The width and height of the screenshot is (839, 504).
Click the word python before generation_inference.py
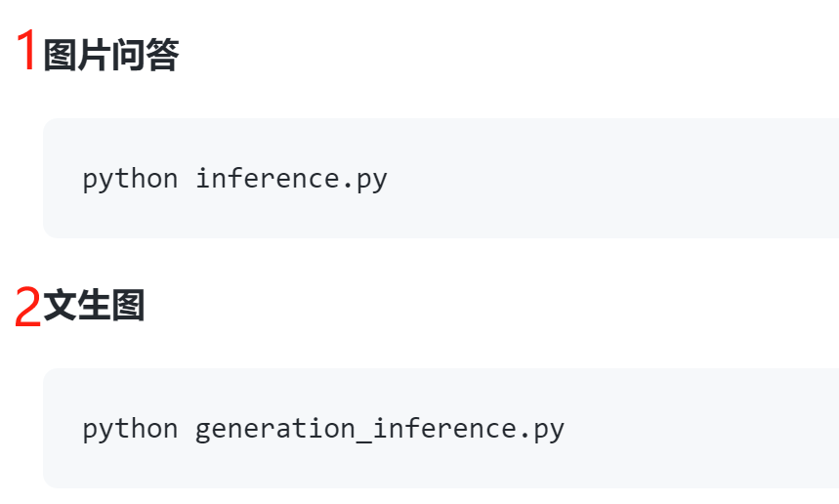click(130, 429)
